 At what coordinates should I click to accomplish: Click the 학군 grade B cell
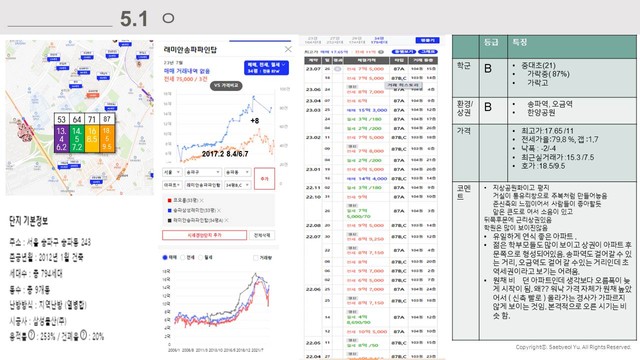click(493, 78)
